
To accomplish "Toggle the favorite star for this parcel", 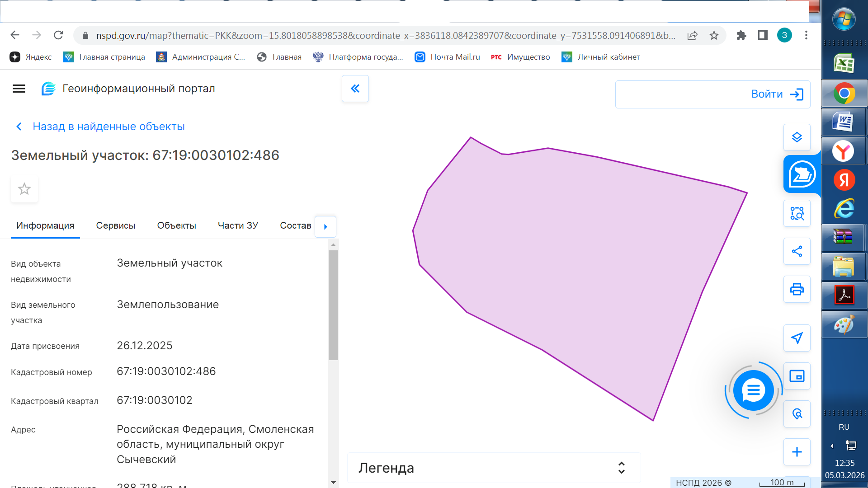I will (x=24, y=189).
